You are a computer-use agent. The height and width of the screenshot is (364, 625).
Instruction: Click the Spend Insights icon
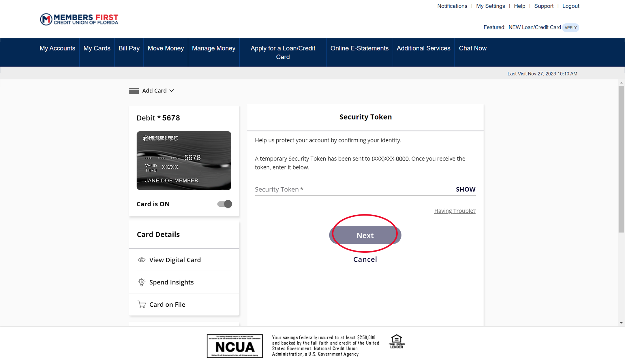(x=141, y=282)
